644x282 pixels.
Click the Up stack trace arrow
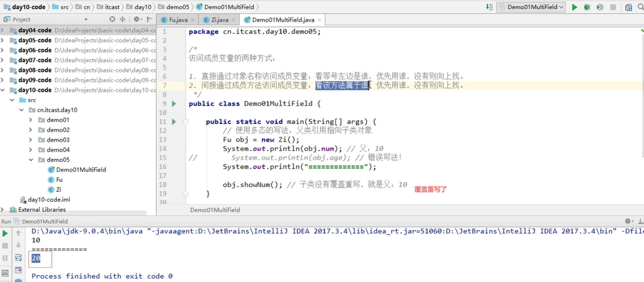[18, 233]
